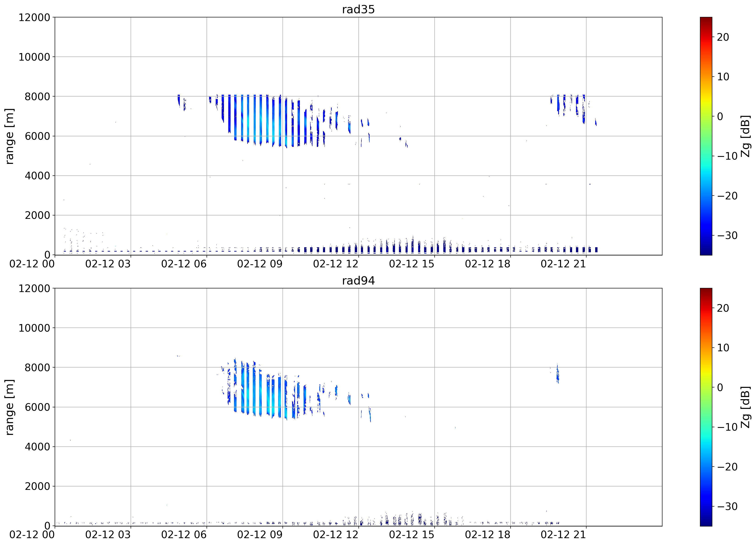This screenshot has width=756, height=545.
Task: Click the top plot's 02-12 15 tick label
Action: (412, 264)
